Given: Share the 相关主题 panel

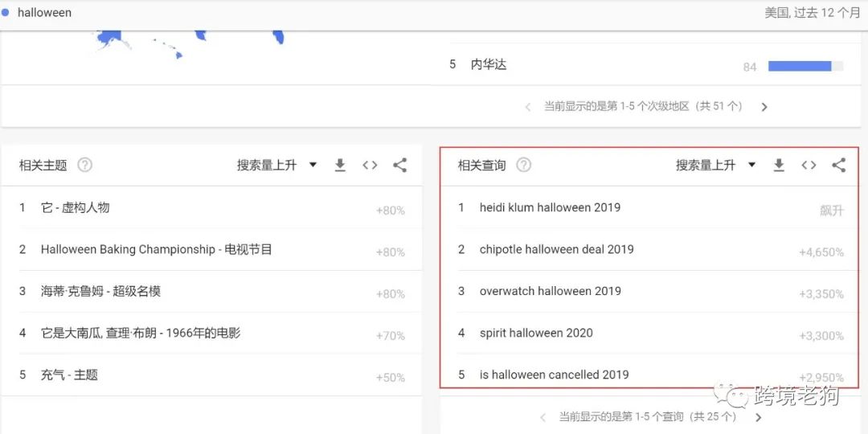Looking at the screenshot, I should pos(399,165).
